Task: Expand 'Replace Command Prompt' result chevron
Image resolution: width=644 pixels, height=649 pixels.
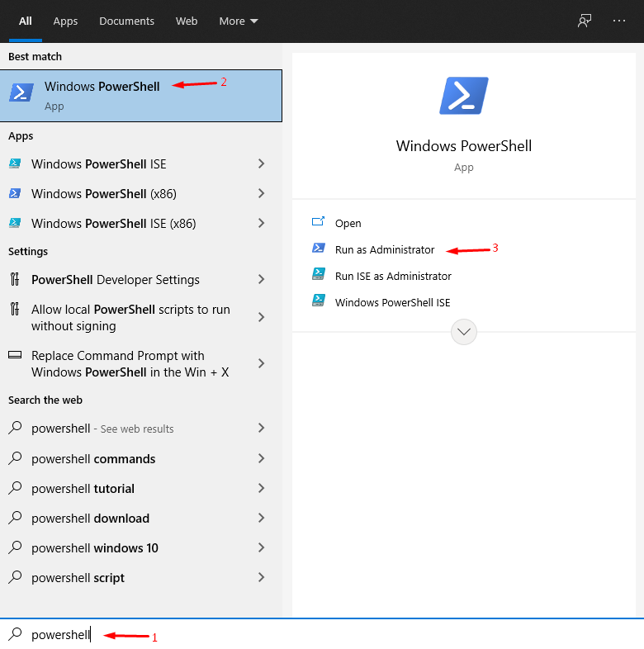Action: click(261, 363)
